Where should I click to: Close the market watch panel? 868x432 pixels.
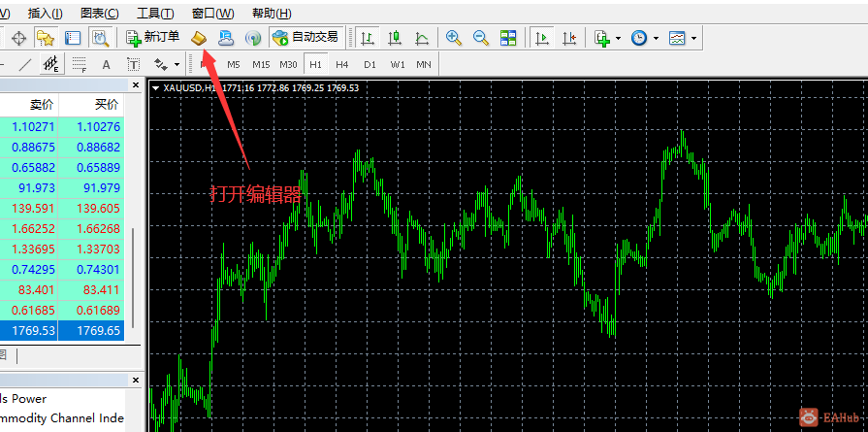[x=136, y=84]
